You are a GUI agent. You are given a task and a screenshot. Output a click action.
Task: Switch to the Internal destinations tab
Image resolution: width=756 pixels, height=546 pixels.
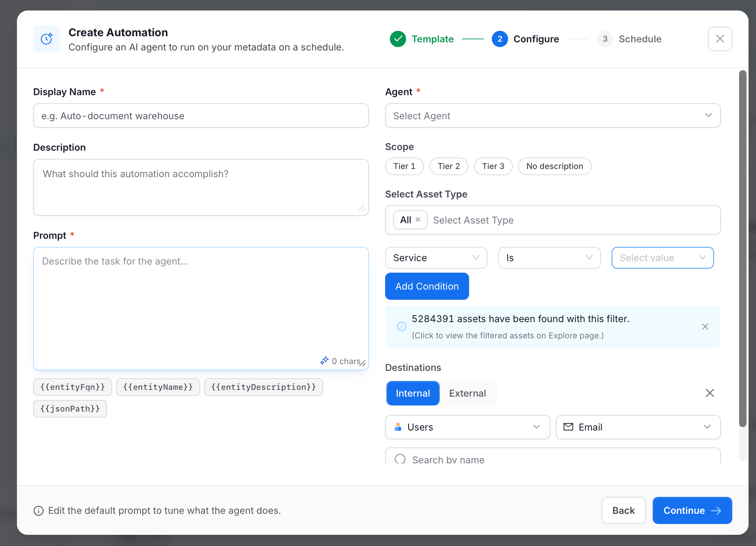pyautogui.click(x=413, y=393)
